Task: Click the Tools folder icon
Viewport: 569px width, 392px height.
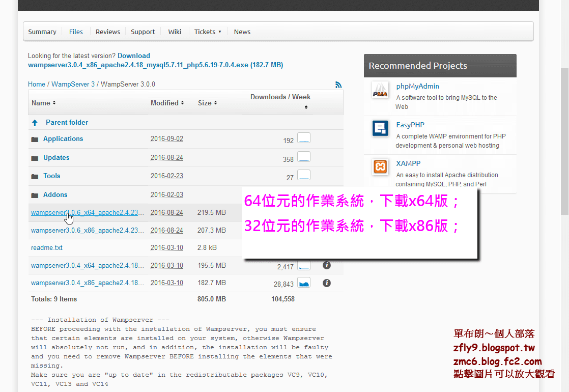Action: pos(35,176)
